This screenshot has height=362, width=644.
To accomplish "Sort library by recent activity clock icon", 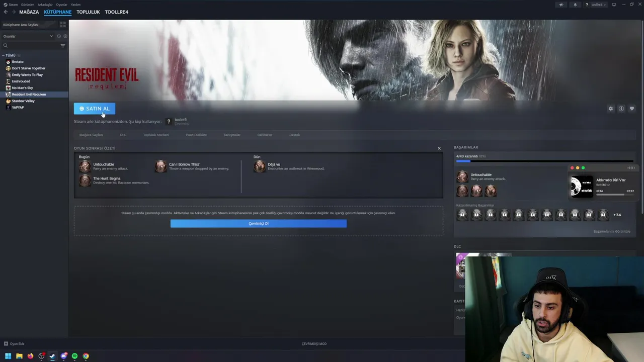I will pos(59,36).
